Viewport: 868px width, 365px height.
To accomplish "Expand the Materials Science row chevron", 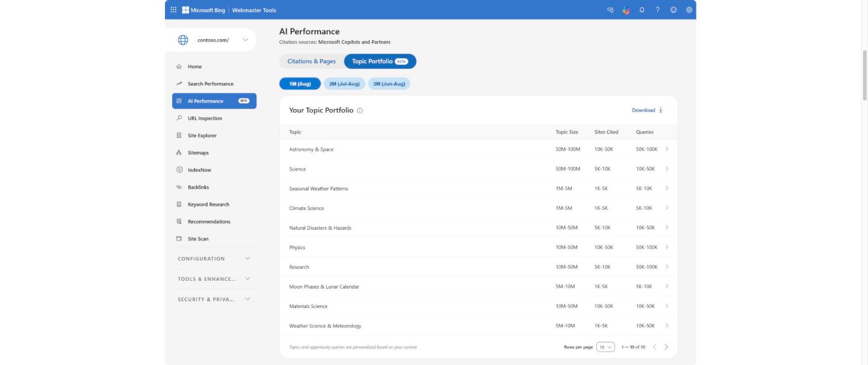I will click(x=667, y=306).
